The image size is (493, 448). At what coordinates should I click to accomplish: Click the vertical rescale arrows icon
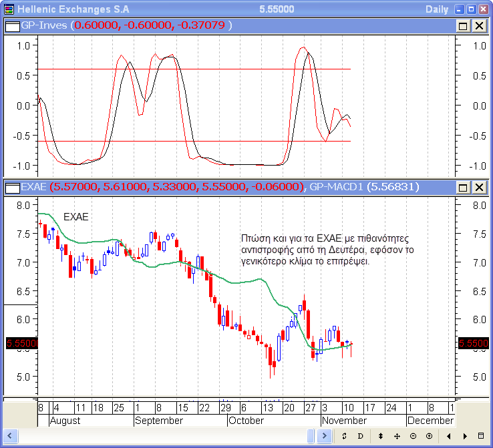coord(380,436)
